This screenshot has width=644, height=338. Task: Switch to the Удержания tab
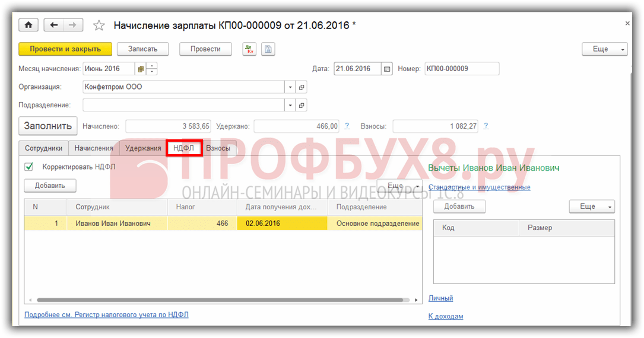[x=143, y=148]
